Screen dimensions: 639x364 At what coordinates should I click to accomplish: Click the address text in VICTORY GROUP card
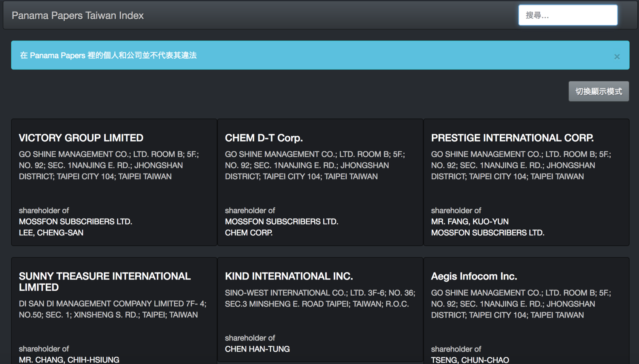click(109, 165)
